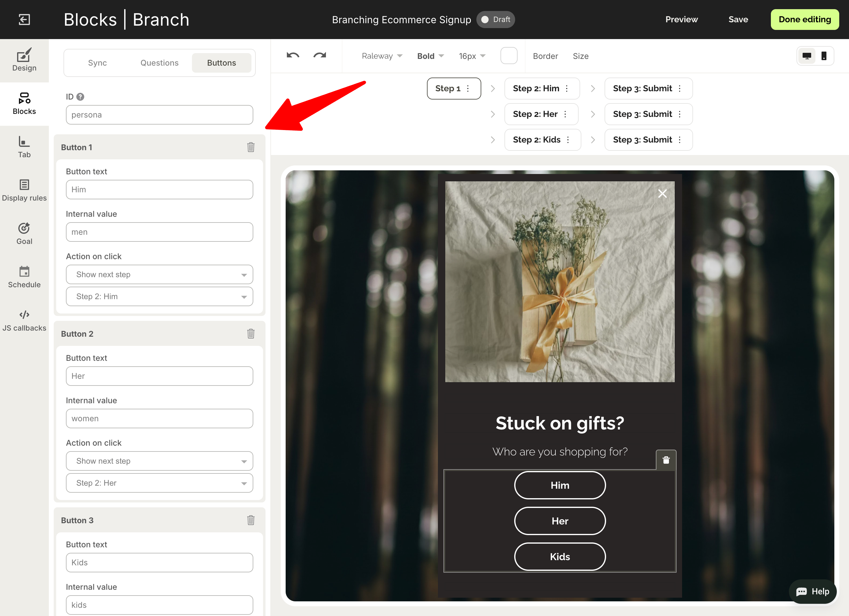This screenshot has width=849, height=616.
Task: Switch to the Questions tab
Action: pos(159,63)
